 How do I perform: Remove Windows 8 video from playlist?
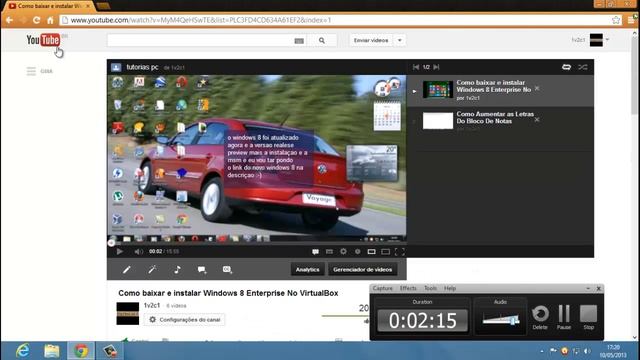(537, 88)
